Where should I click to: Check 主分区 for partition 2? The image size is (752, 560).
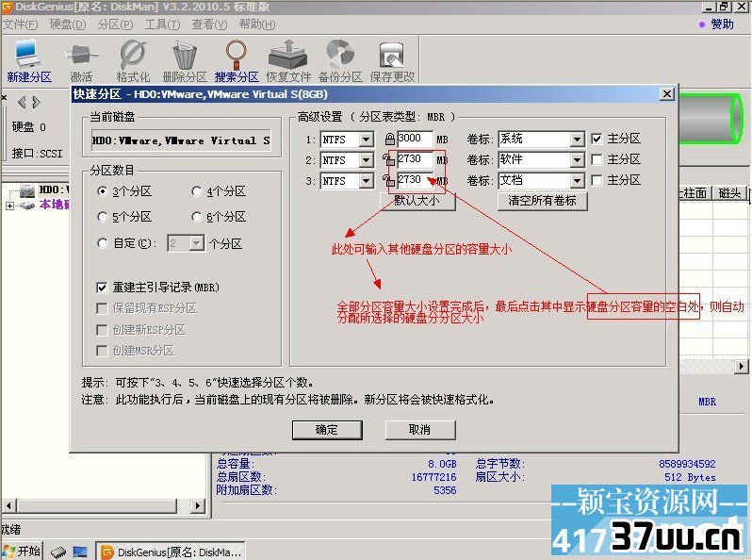point(597,159)
